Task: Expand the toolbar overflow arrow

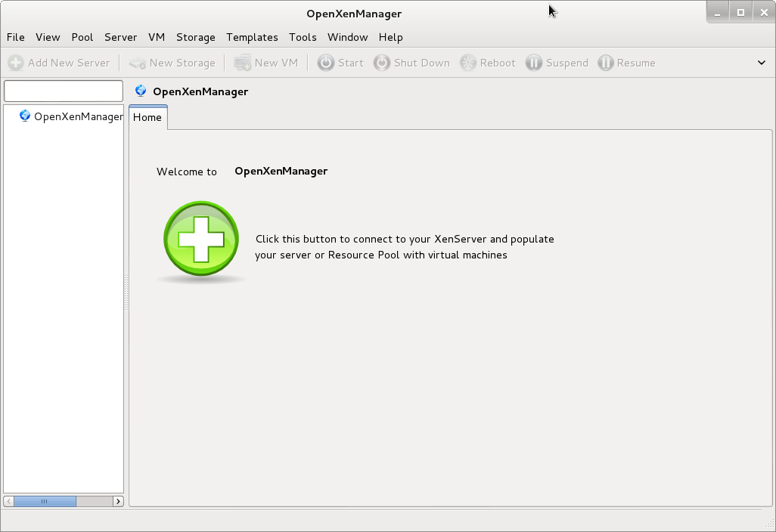Action: [x=762, y=63]
